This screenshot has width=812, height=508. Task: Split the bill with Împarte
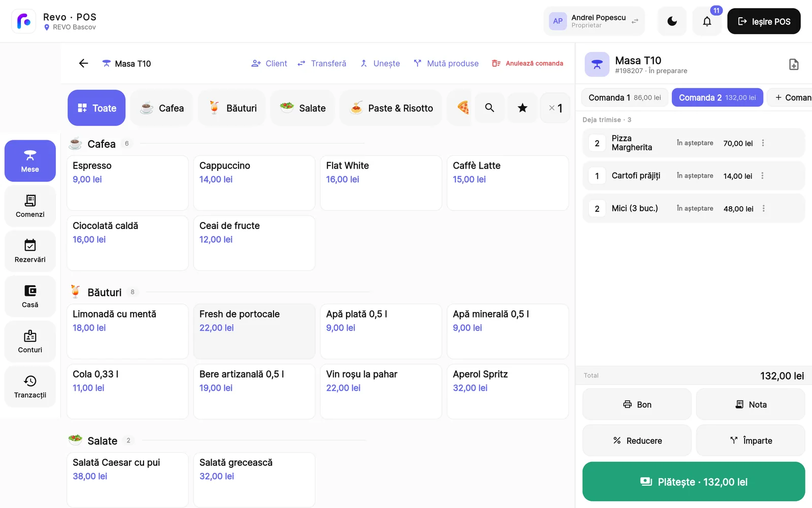coord(751,440)
